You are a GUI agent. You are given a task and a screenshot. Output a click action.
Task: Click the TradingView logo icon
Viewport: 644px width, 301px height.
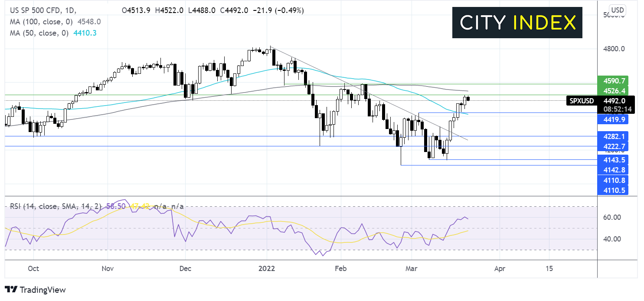click(x=11, y=290)
